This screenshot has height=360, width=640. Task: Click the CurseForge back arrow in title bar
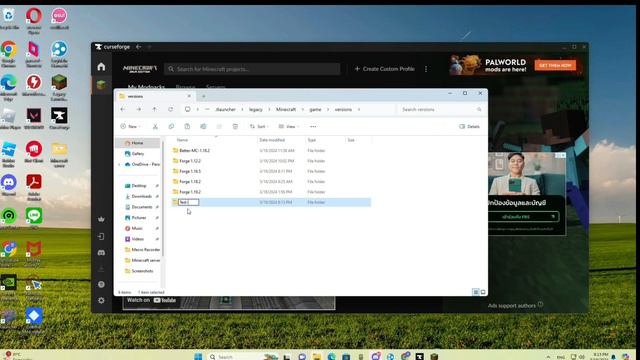point(139,47)
